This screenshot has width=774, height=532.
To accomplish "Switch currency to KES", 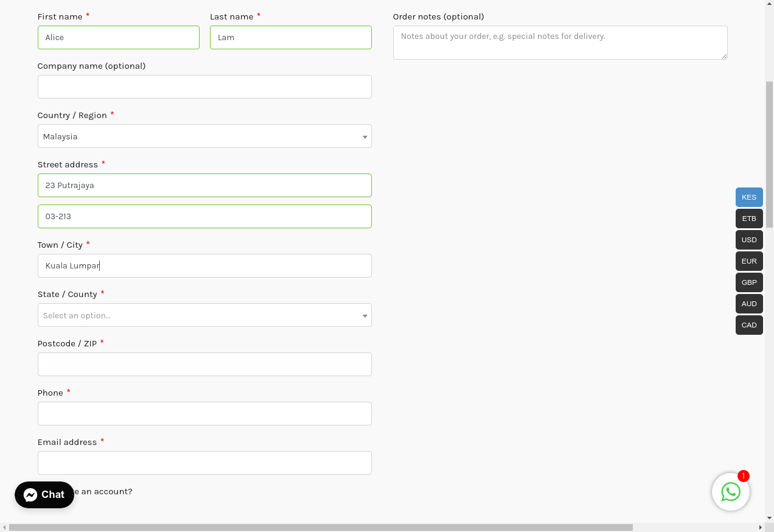I will point(748,197).
